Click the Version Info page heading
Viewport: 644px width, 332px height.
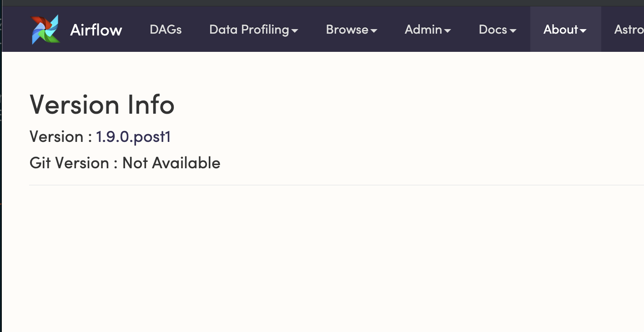click(x=101, y=105)
